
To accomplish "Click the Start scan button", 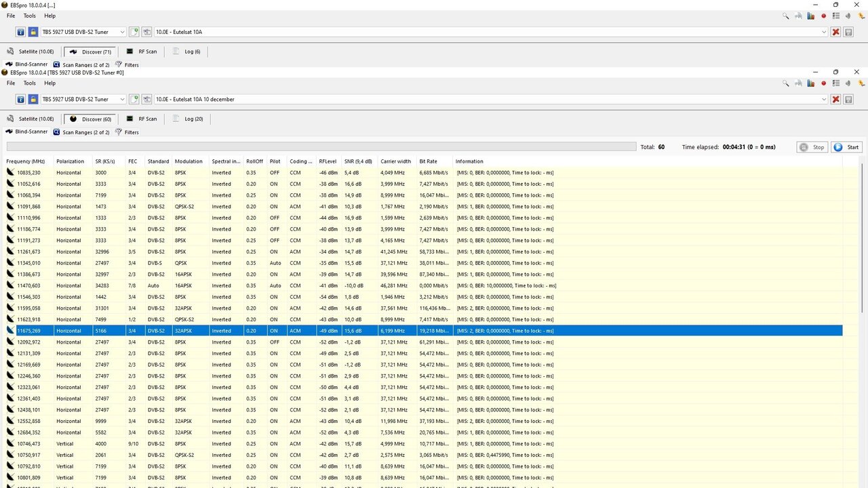I will (x=846, y=147).
